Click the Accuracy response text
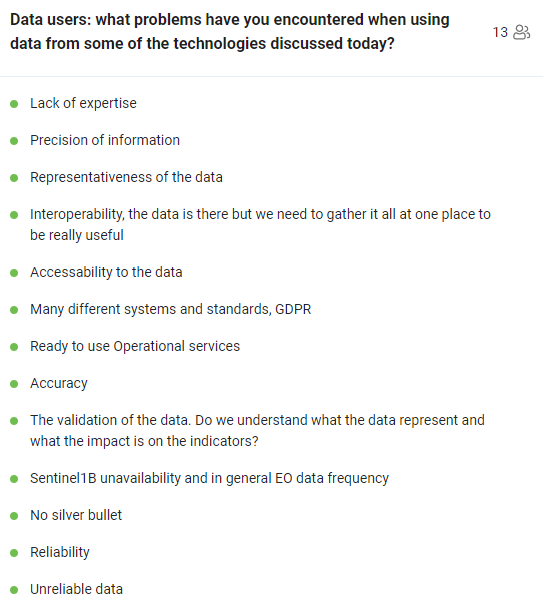Viewport: 543px width, 611px height. (59, 383)
